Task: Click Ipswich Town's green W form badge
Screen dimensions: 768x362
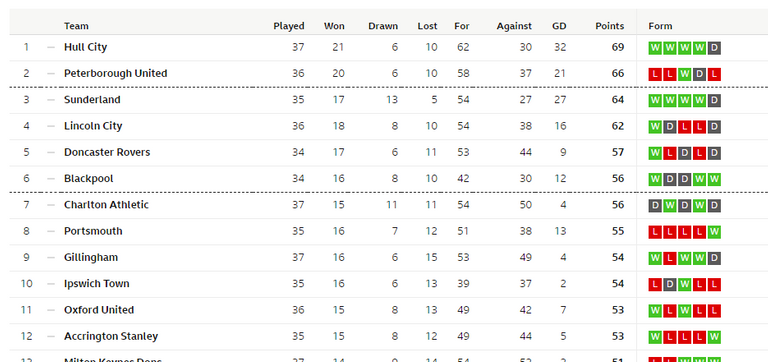Action: 685,285
